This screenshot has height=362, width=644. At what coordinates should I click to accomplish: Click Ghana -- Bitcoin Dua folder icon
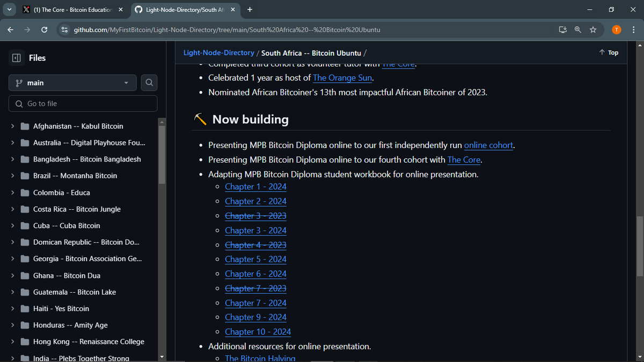[x=25, y=276]
